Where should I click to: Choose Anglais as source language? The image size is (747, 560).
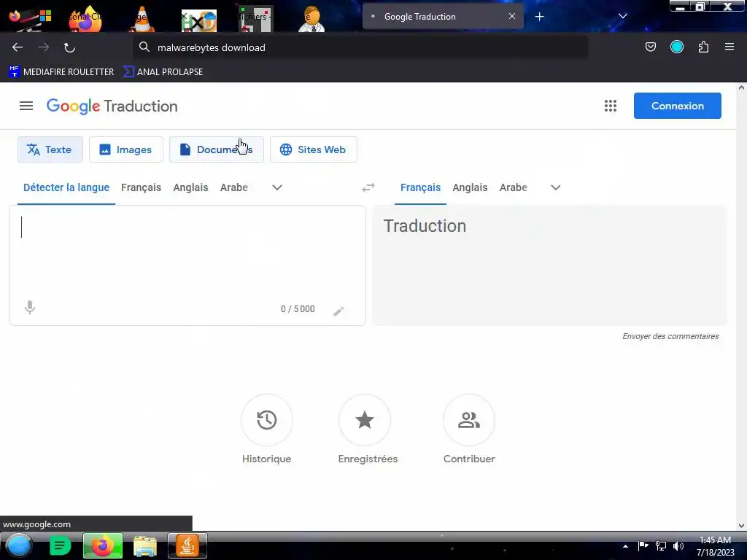pos(190,187)
